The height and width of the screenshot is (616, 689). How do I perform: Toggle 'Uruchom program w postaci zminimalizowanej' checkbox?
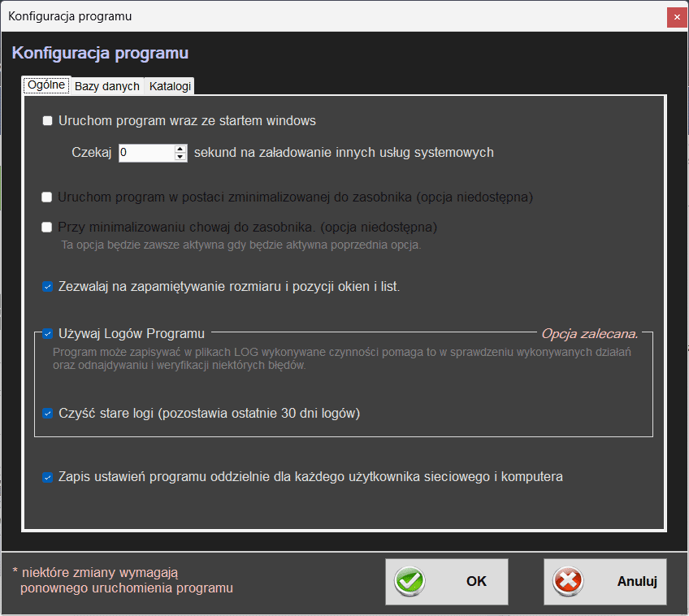coord(47,197)
